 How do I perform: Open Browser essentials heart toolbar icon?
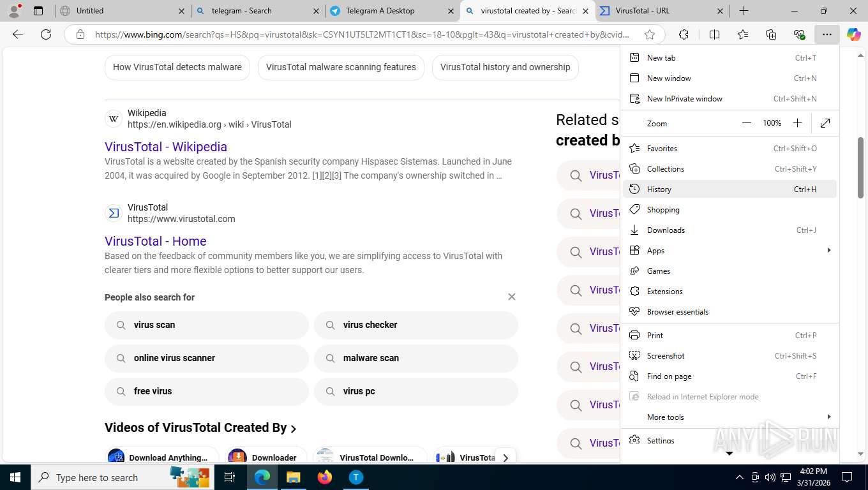pos(799,34)
